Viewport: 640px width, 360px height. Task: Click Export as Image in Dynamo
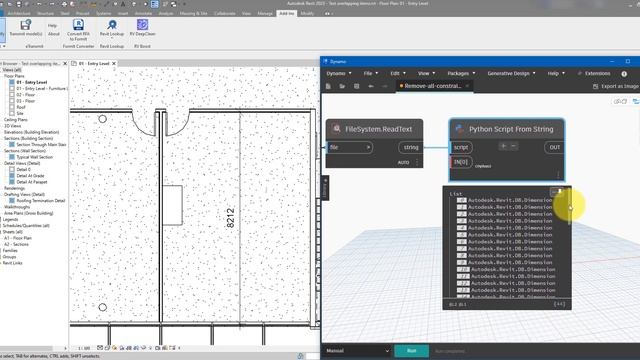pos(616,87)
